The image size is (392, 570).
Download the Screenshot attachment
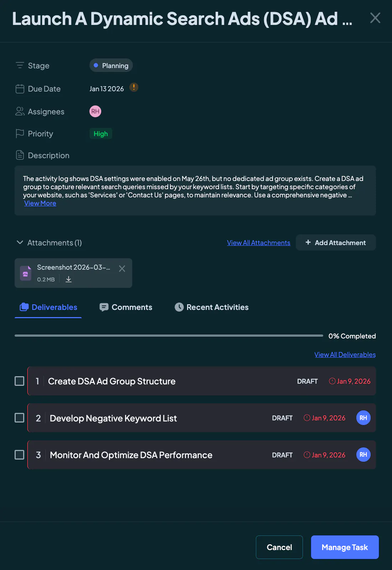click(x=69, y=279)
